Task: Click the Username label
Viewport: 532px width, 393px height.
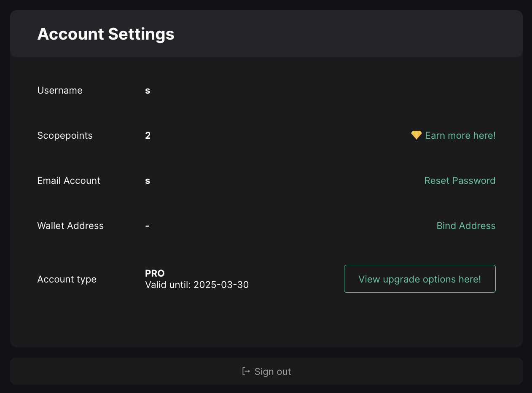Action: (60, 90)
